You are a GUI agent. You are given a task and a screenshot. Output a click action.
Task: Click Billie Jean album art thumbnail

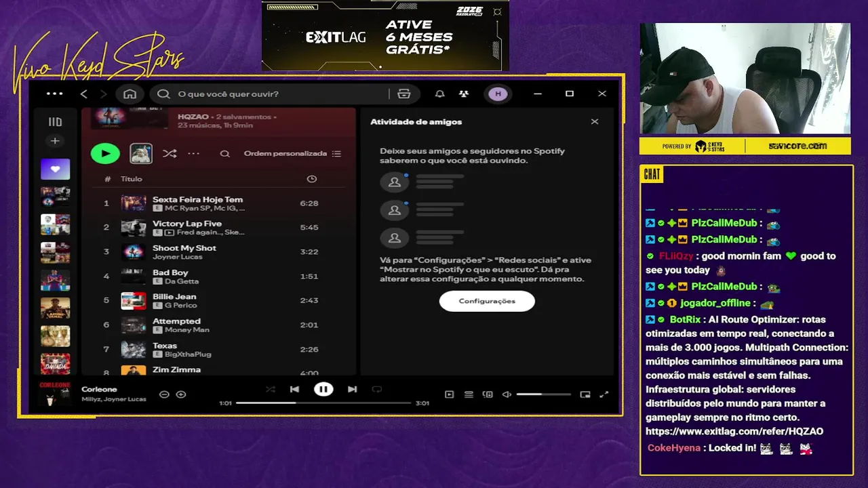(134, 301)
